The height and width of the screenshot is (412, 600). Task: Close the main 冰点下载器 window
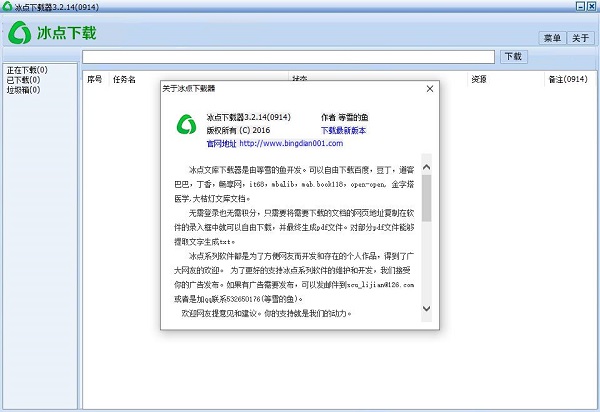coord(591,6)
